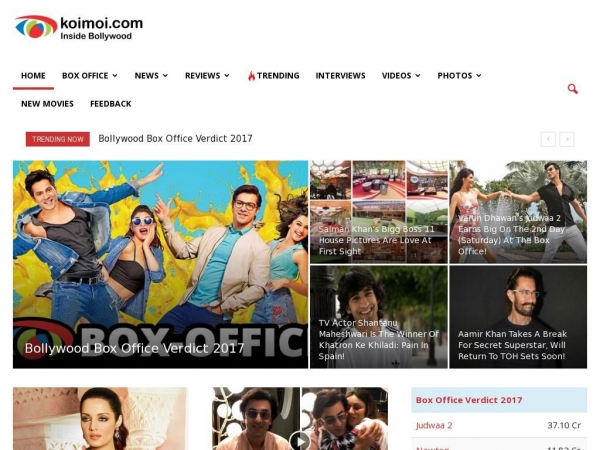Open the News menu label

147,76
